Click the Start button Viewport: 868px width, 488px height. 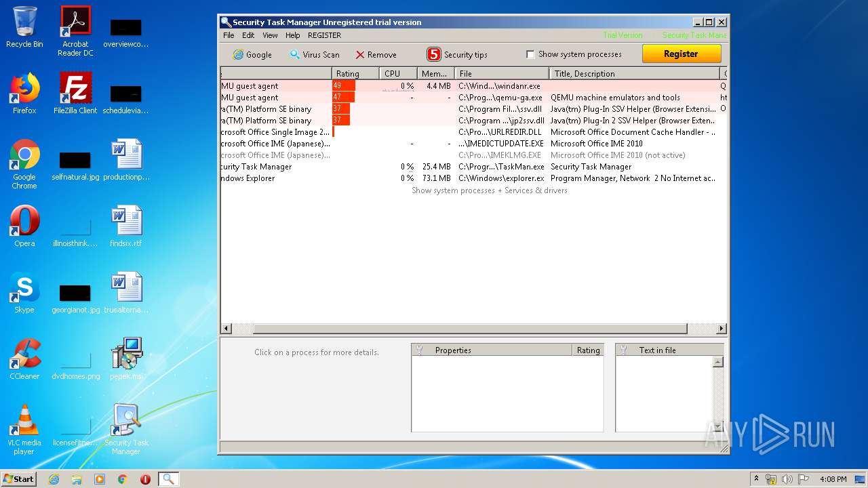(x=18, y=479)
